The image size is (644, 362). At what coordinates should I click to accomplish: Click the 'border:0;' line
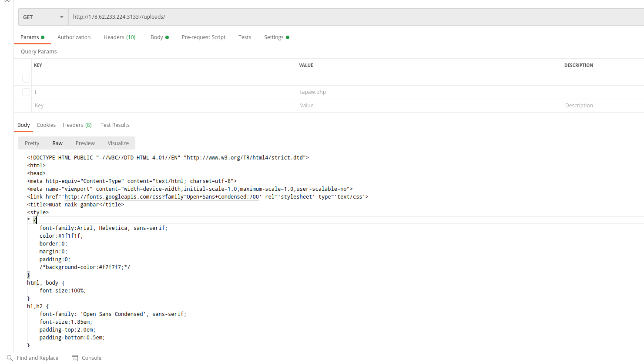(x=54, y=244)
